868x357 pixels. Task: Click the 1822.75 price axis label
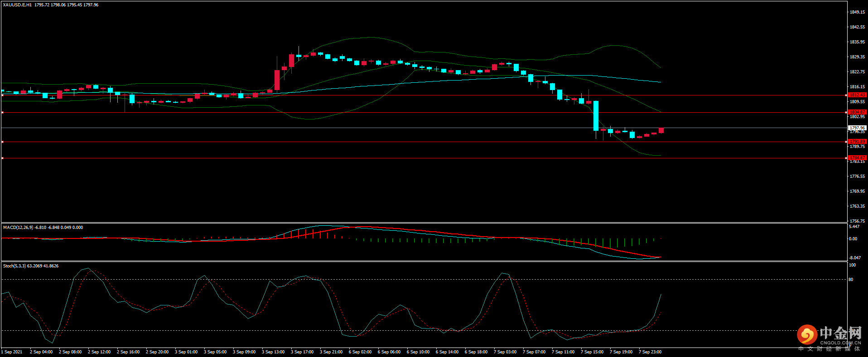coord(857,72)
